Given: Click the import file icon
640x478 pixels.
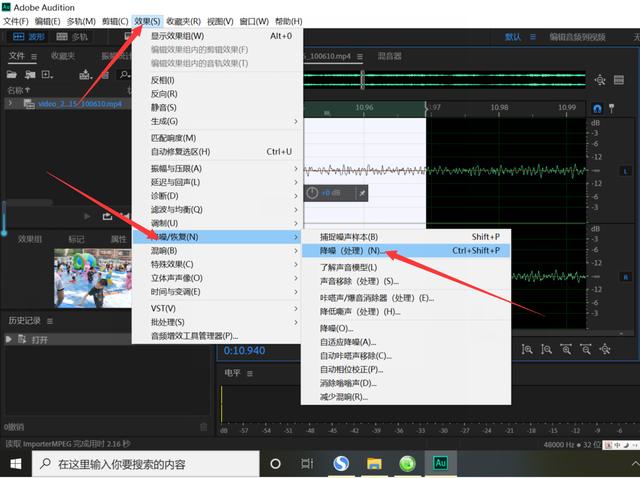Looking at the screenshot, I should (x=30, y=74).
